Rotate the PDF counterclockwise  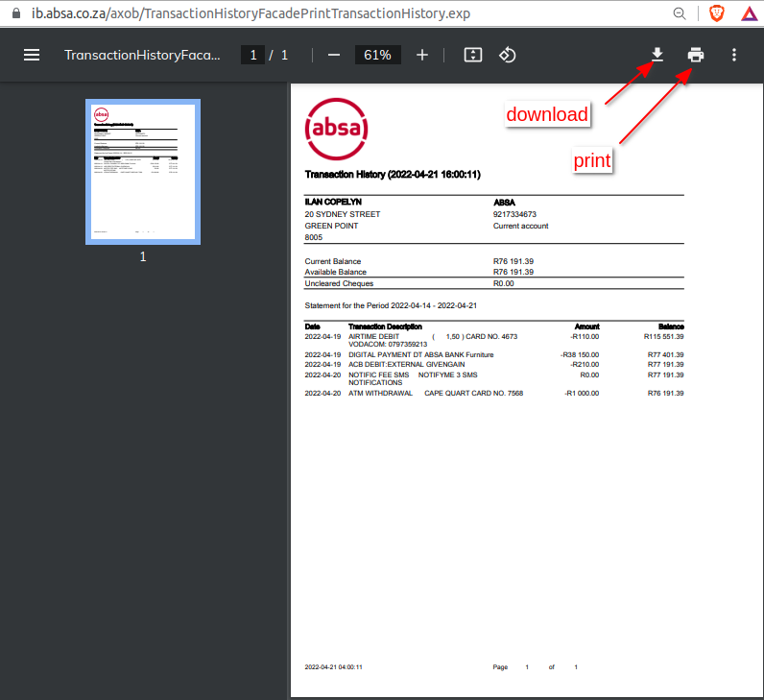(508, 55)
